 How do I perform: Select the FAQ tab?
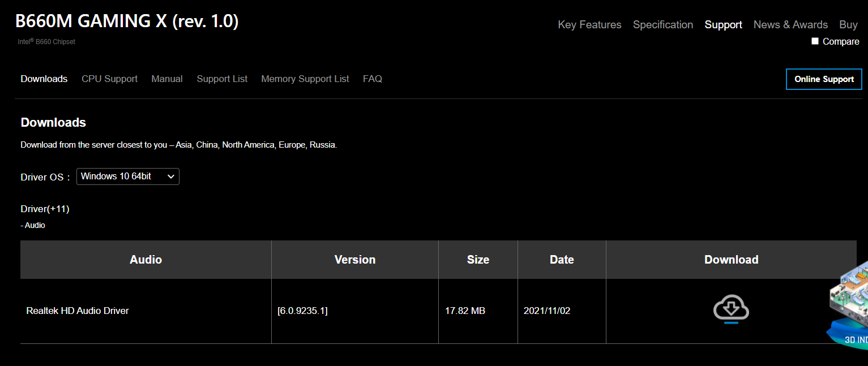[x=373, y=79]
